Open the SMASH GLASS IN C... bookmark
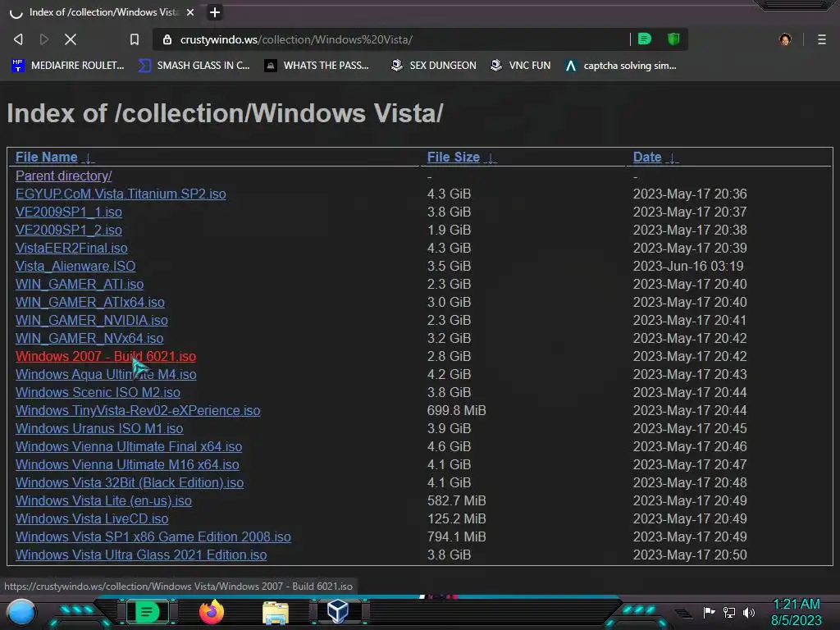Viewport: 840px width, 630px height. 194,66
